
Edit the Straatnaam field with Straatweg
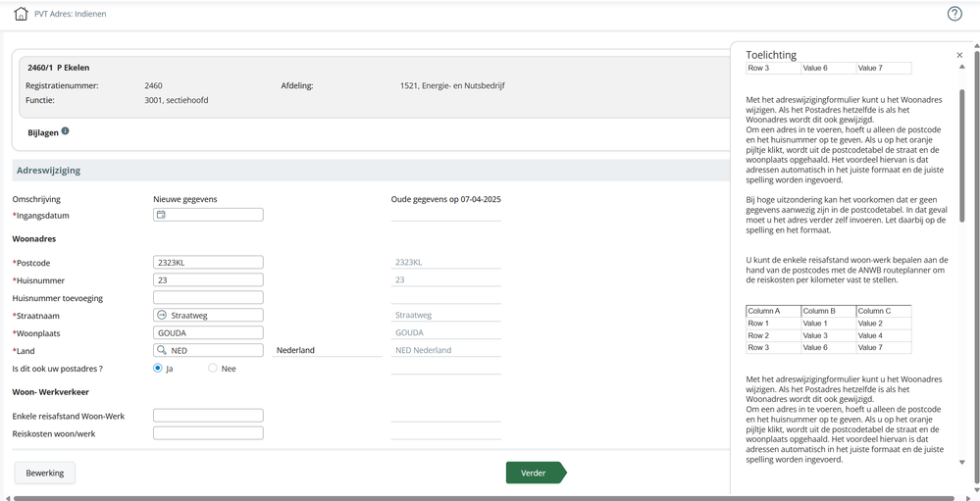pyautogui.click(x=208, y=316)
